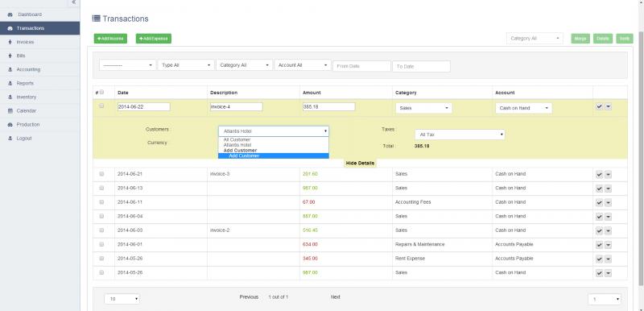Click the Delete button
The image size is (644, 311).
(x=603, y=38)
